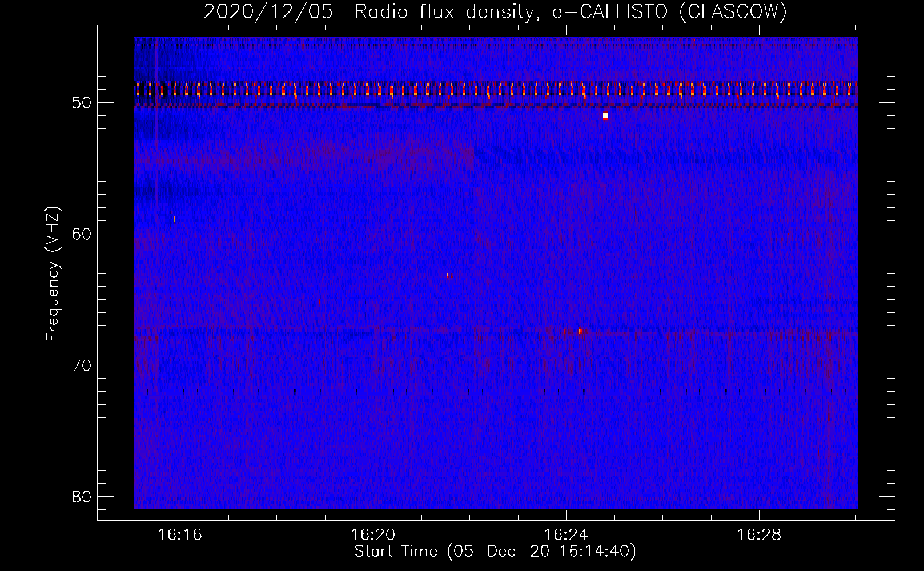The width and height of the screenshot is (924, 571).
Task: Click the 80 frequency tick label
Action: click(82, 496)
